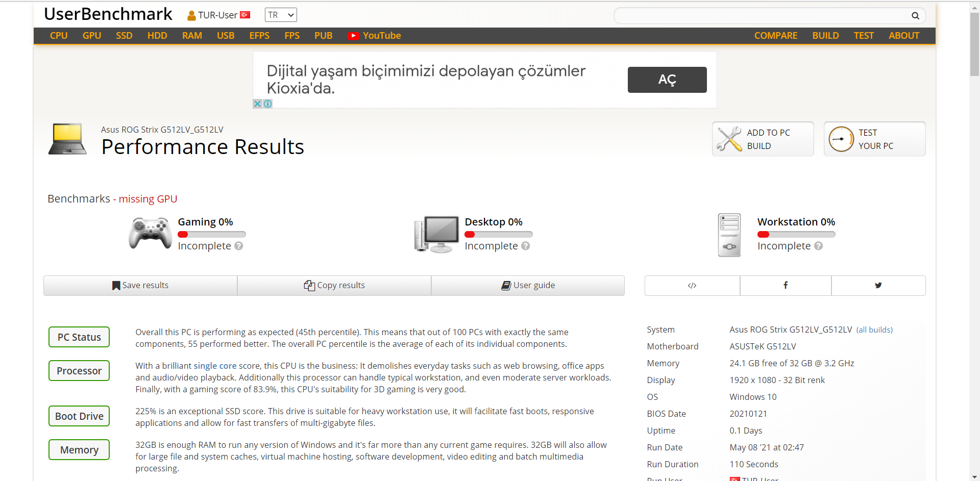
Task: Open the CPU menu
Action: pyautogui.click(x=59, y=36)
